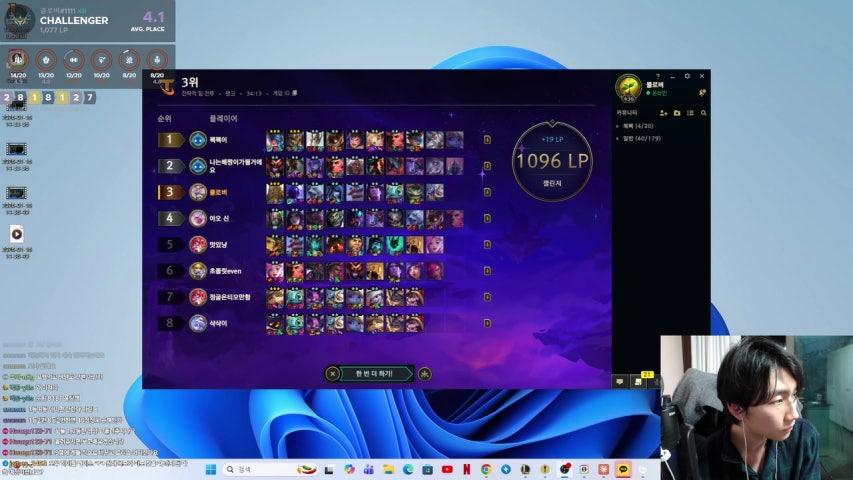The height and width of the screenshot is (480, 853).
Task: Click the notifications icon with 21 badge
Action: click(x=639, y=381)
